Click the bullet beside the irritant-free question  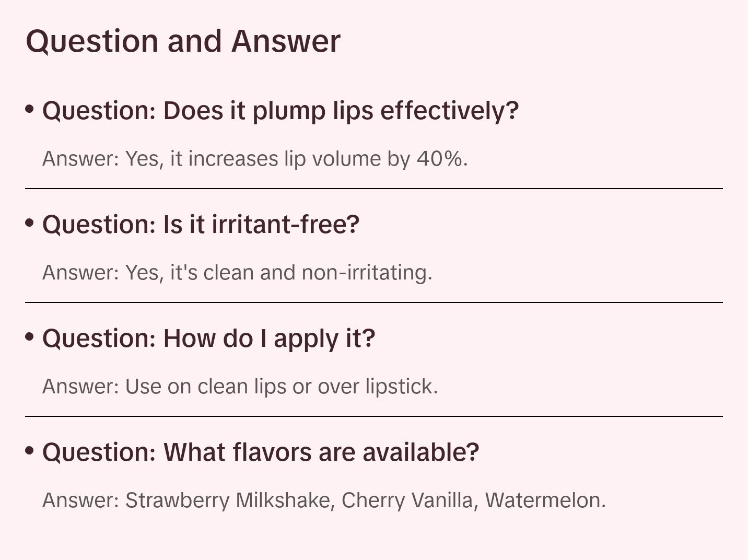pos(30,223)
